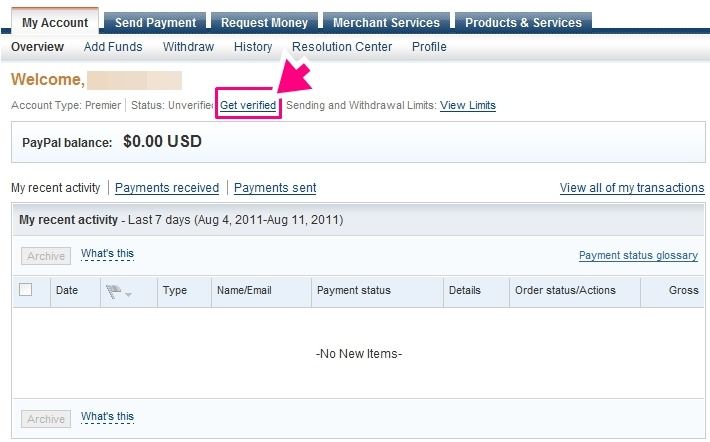Click the $0.00 USD balance amount

pyautogui.click(x=162, y=142)
